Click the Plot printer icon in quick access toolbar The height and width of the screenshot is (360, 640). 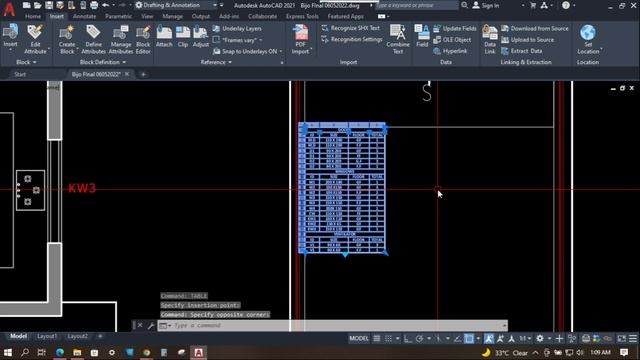click(x=94, y=5)
